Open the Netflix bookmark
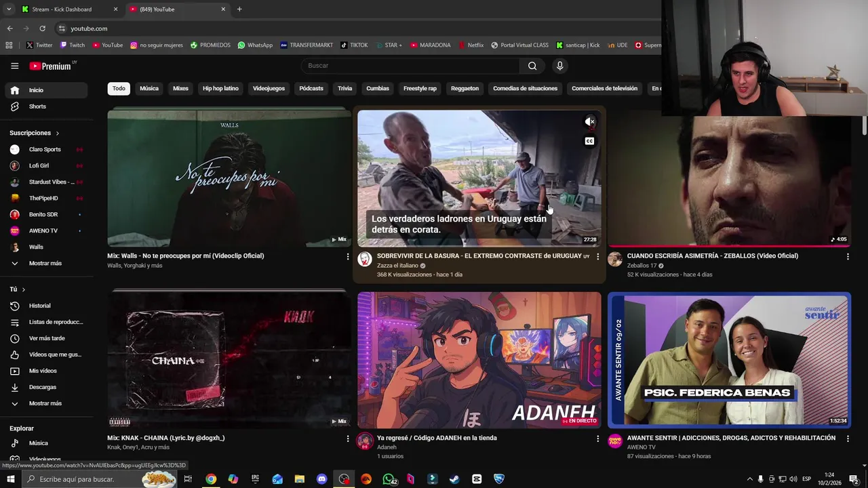Viewport: 868px width, 488px height. click(x=471, y=45)
